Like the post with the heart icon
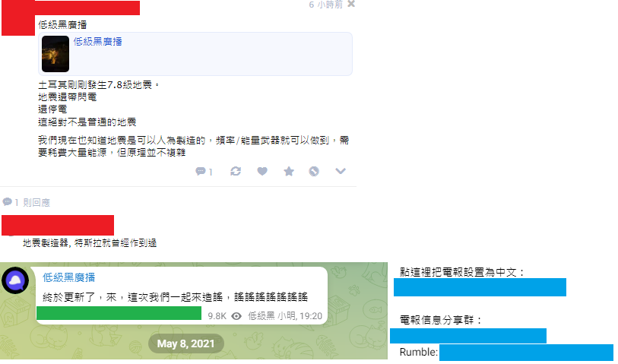 pyautogui.click(x=262, y=172)
